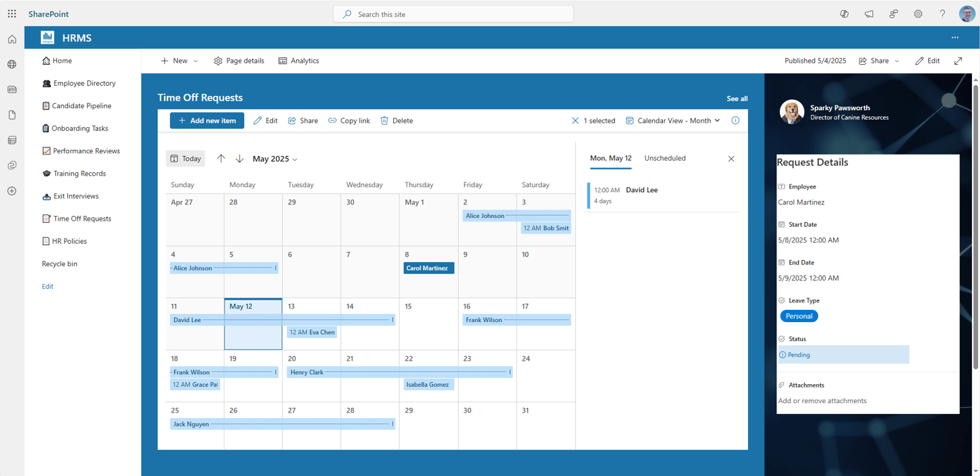Go to next month with the down arrow
980x476 pixels.
tap(240, 158)
